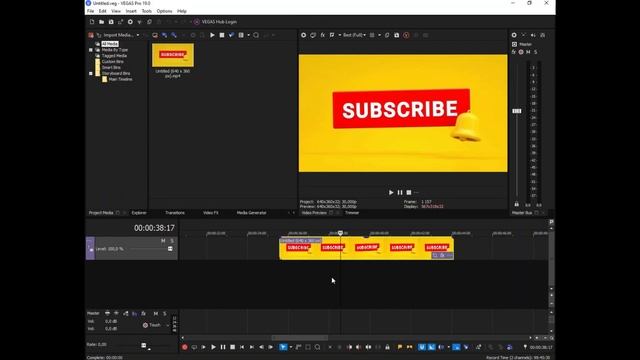Create a new project with toolbar icon
The image size is (640, 360).
92,22
